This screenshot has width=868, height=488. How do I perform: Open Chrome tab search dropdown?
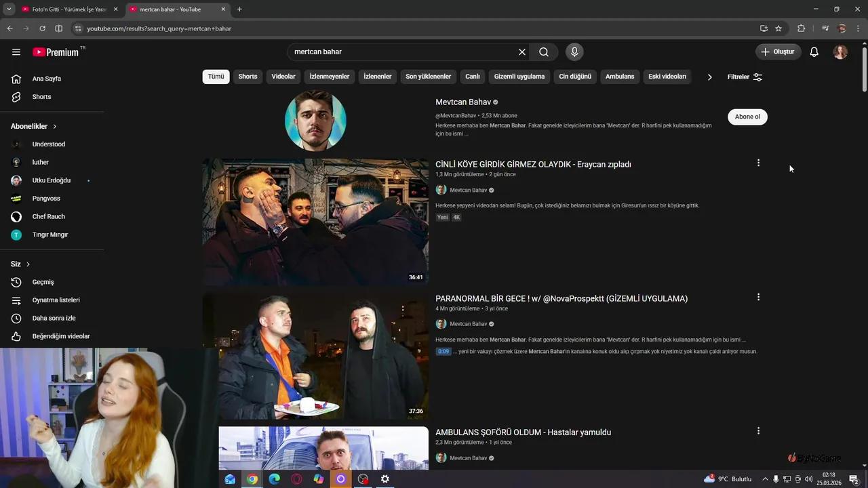click(9, 9)
